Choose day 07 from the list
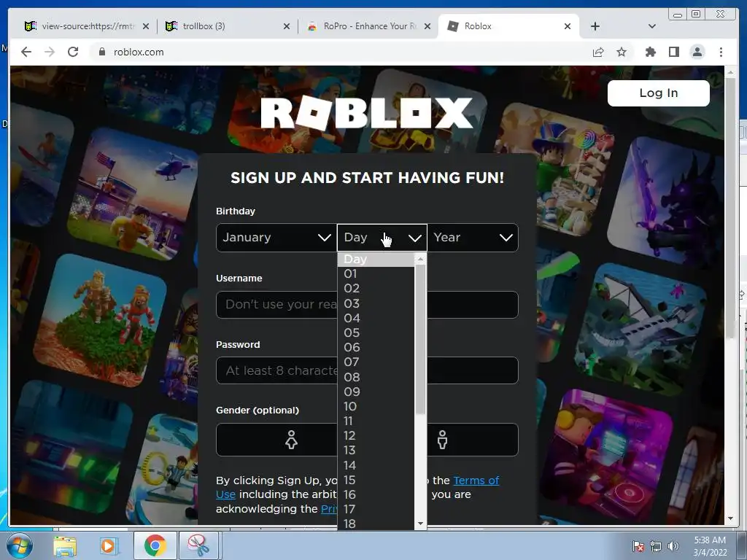This screenshot has width=747, height=560. tap(376, 362)
